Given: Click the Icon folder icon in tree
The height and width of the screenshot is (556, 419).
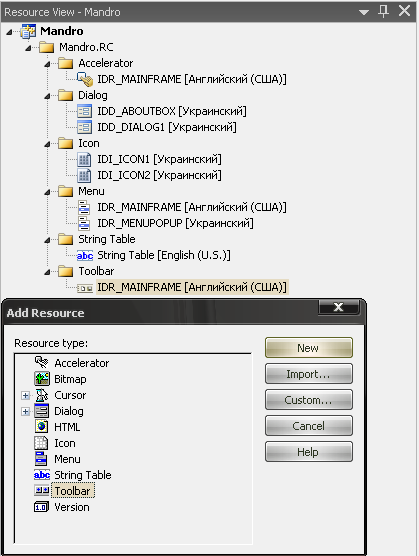Looking at the screenshot, I should 66,143.
